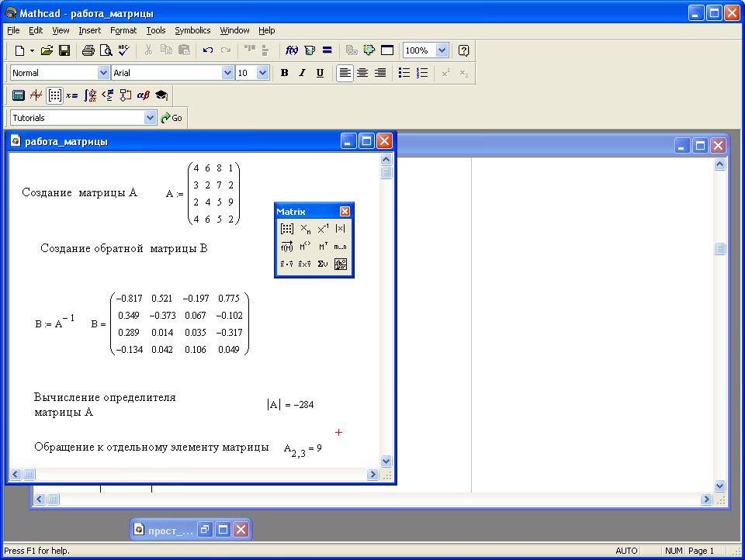Set Align Left paragraph
This screenshot has height=560, width=745.
(x=345, y=73)
